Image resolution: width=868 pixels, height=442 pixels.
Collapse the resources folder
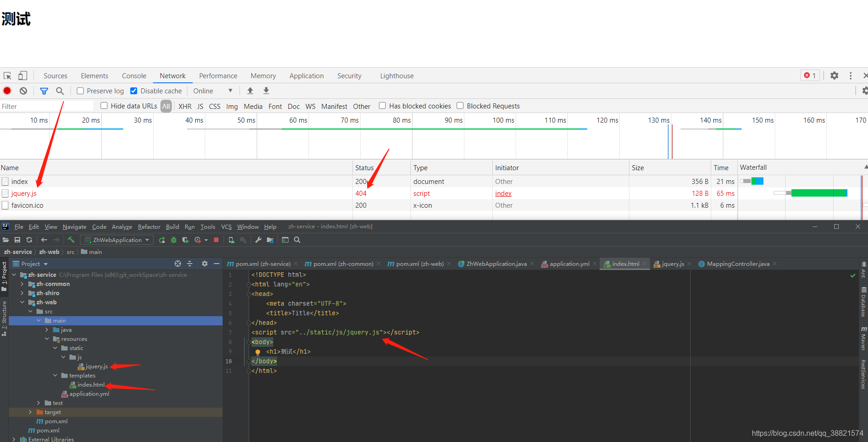tap(47, 339)
